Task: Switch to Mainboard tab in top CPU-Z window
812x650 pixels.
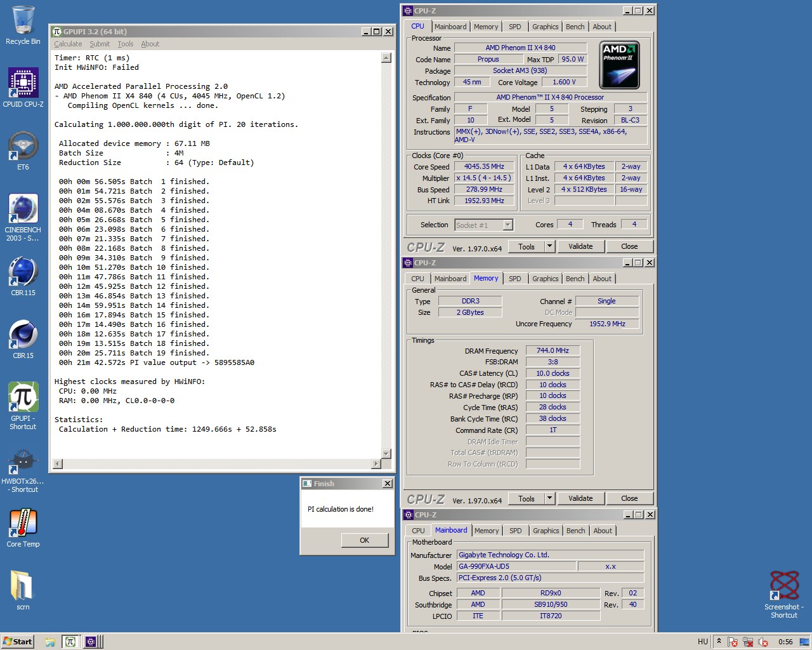Action: coord(450,27)
